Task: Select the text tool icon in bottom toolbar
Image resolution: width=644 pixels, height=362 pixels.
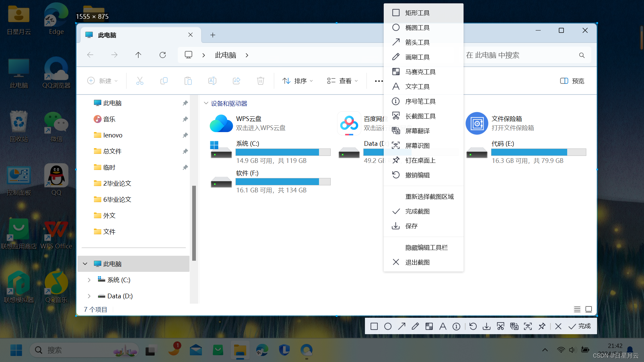Action: (443, 326)
